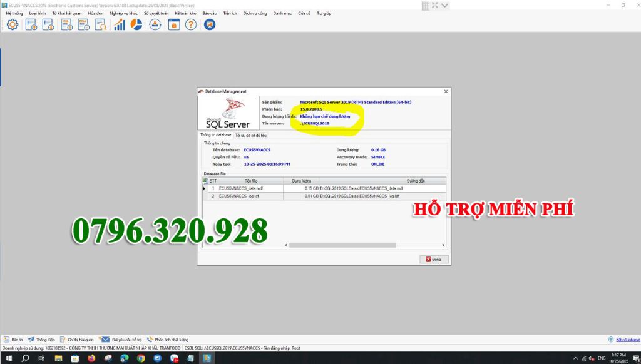The width and height of the screenshot is (641, 364).
Task: Click the orange pie chart toolbar icon
Action: point(136,25)
